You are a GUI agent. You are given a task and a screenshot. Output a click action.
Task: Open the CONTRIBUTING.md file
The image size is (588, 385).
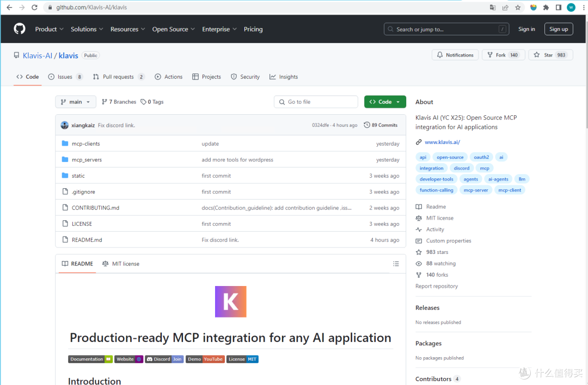(x=95, y=208)
